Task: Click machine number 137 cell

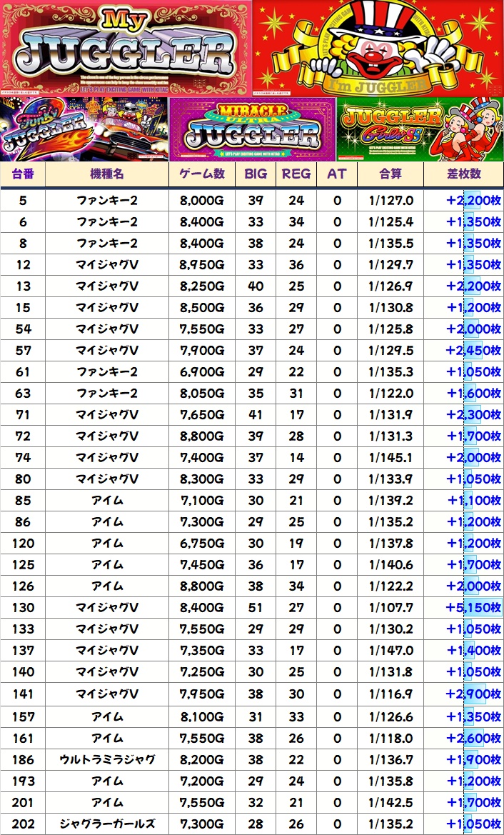Action: point(23,651)
